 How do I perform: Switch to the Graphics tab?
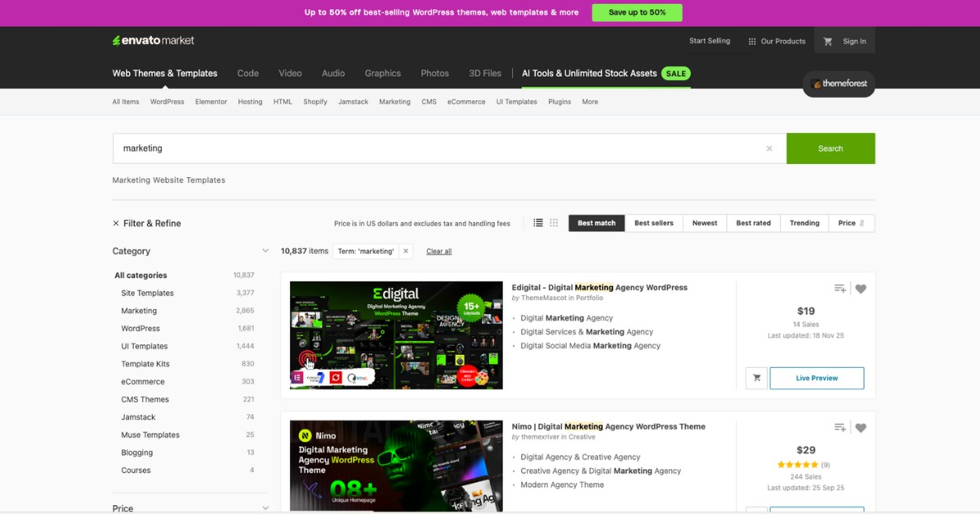click(x=382, y=73)
